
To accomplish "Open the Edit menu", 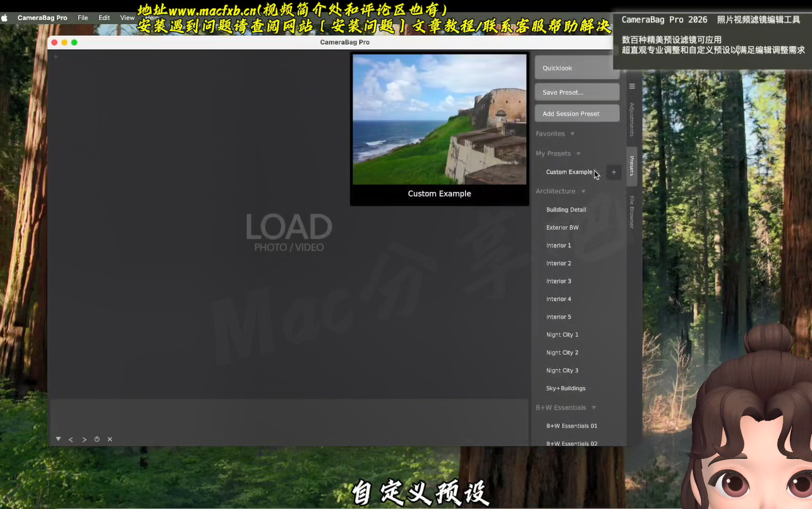I will pyautogui.click(x=104, y=18).
